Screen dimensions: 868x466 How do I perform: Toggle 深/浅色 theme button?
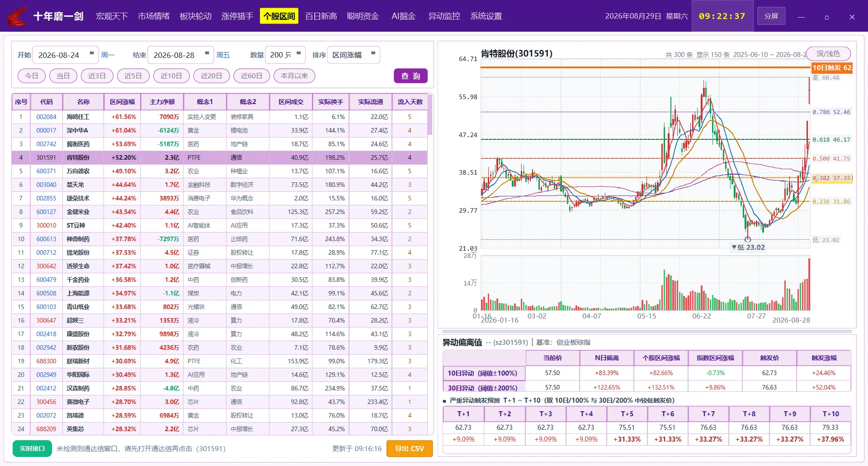click(828, 54)
